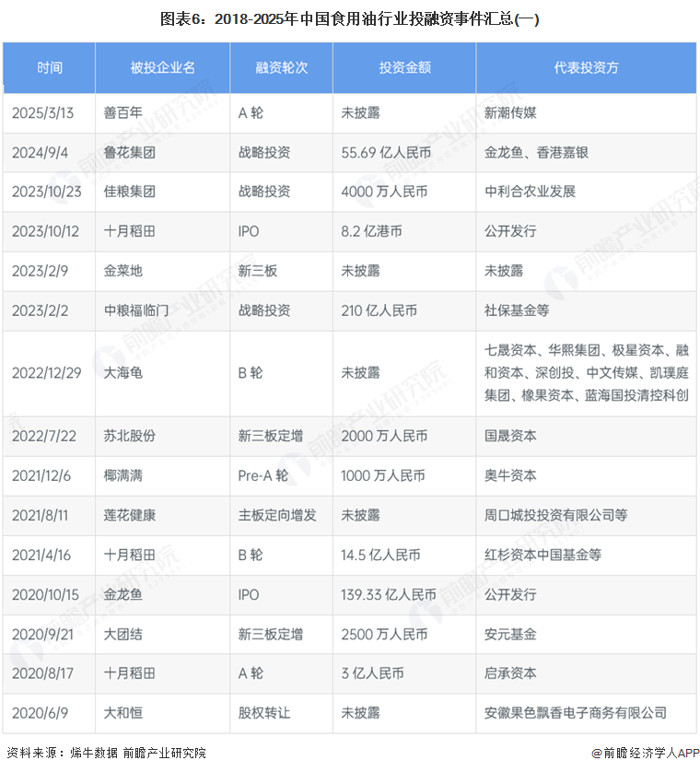The height and width of the screenshot is (772, 700).
Task: Click the date 2025/3/13
Action: (x=42, y=113)
